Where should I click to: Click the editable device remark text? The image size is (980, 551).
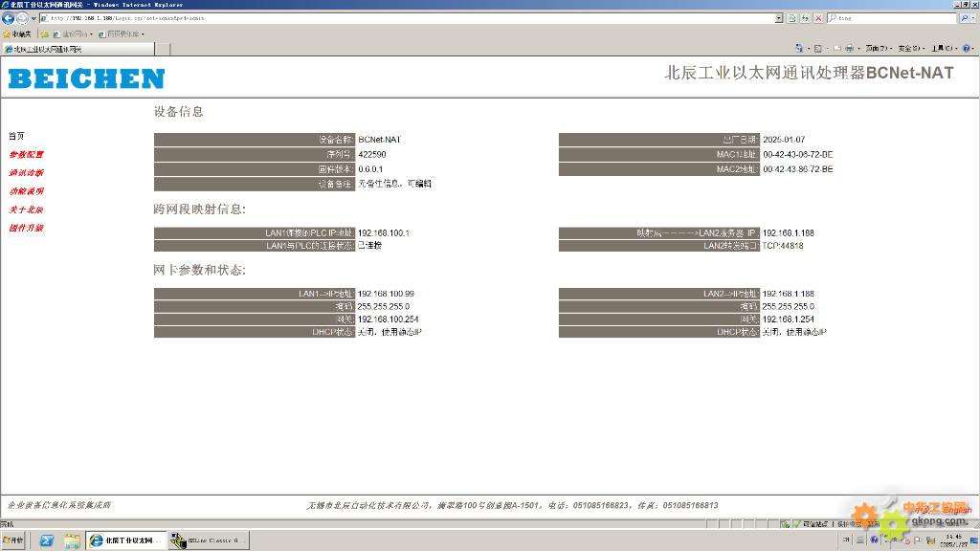point(394,184)
